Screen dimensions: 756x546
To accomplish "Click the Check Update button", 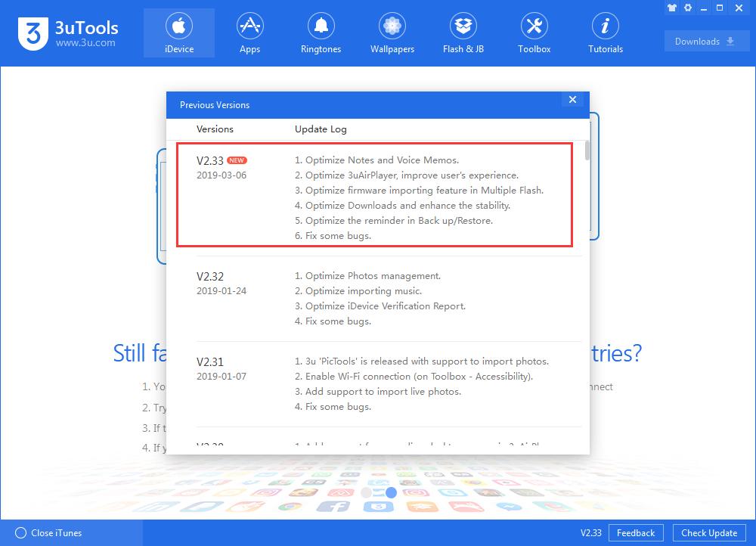I will coord(709,533).
